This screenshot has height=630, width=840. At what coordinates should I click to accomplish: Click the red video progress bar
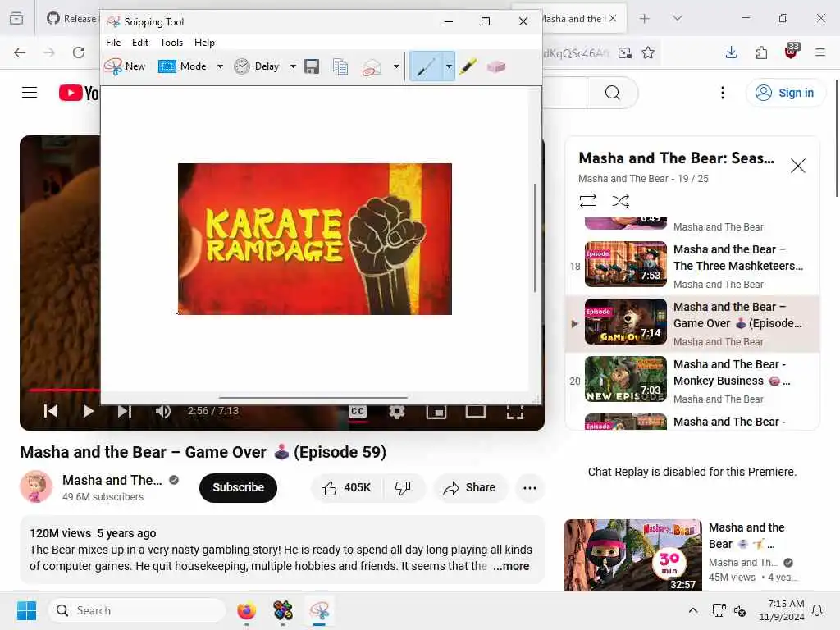[x=64, y=390]
